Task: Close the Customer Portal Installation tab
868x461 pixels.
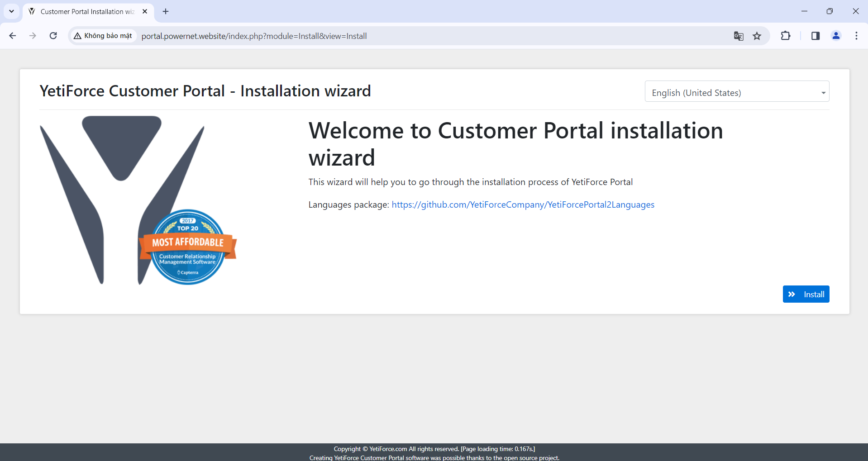Action: tap(145, 11)
